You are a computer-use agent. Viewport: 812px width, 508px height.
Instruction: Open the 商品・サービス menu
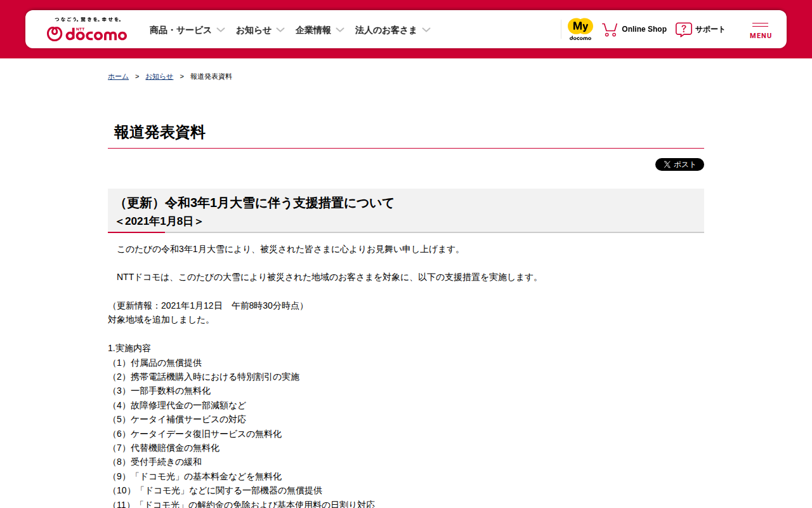(x=180, y=30)
